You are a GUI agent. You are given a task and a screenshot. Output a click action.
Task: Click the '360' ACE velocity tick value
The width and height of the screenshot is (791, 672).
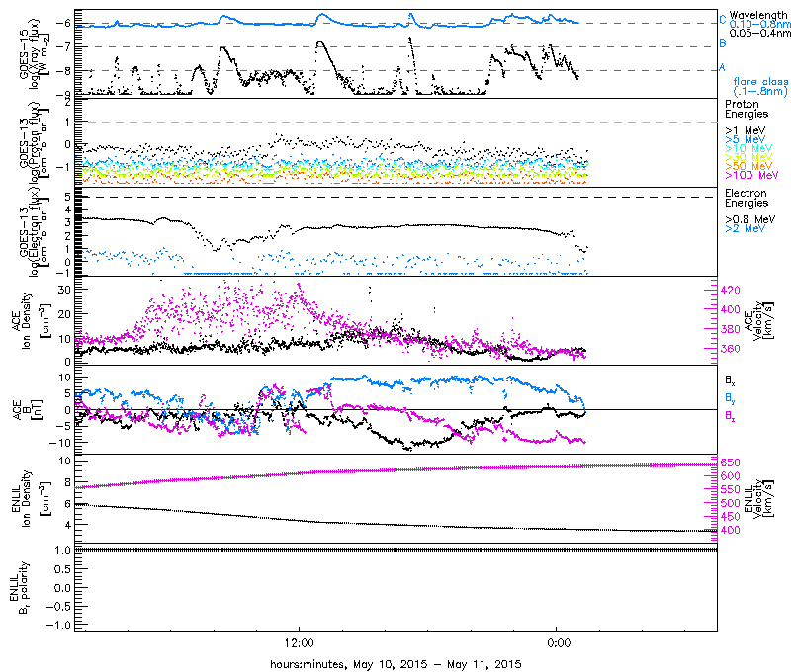[731, 349]
